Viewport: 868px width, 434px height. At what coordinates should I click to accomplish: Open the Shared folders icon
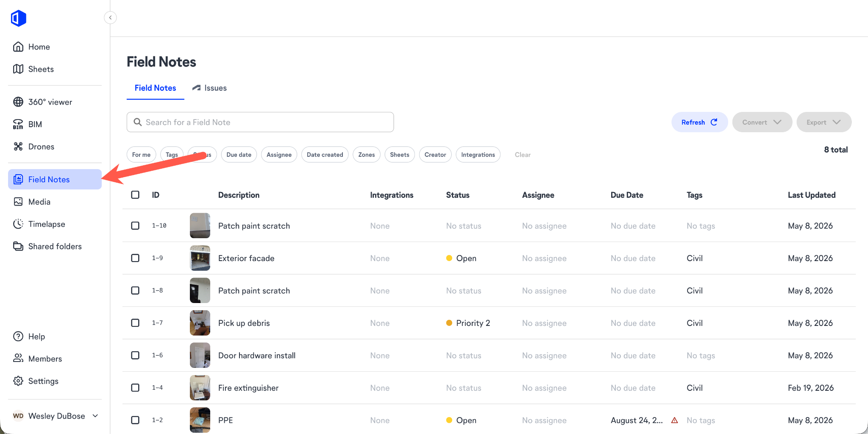[18, 246]
